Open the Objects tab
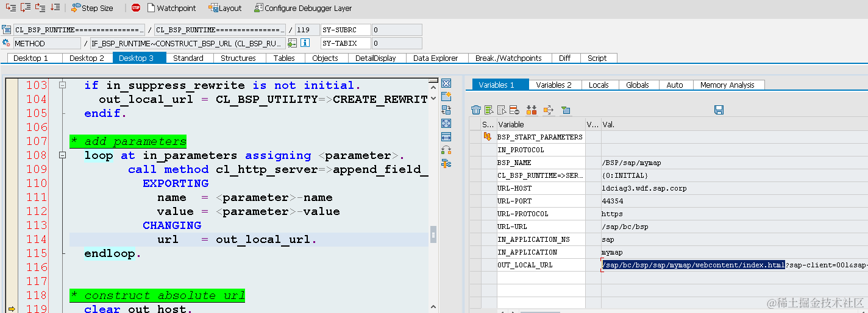Image resolution: width=868 pixels, height=313 pixels. tap(325, 58)
